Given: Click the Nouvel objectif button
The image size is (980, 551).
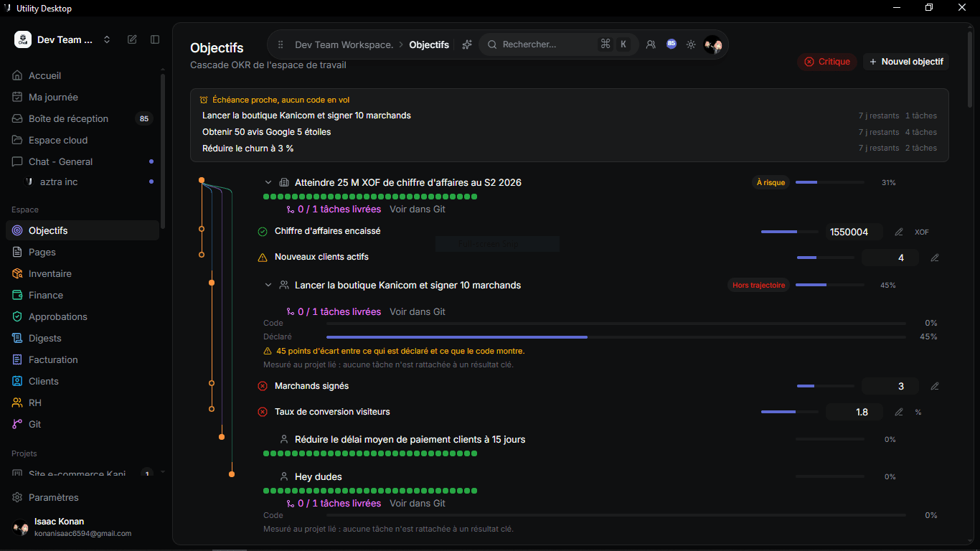Looking at the screenshot, I should click(906, 62).
